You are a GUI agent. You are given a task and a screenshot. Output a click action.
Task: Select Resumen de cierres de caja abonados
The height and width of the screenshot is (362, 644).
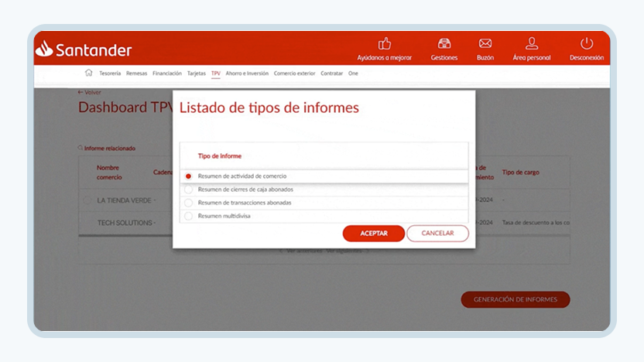tap(188, 190)
